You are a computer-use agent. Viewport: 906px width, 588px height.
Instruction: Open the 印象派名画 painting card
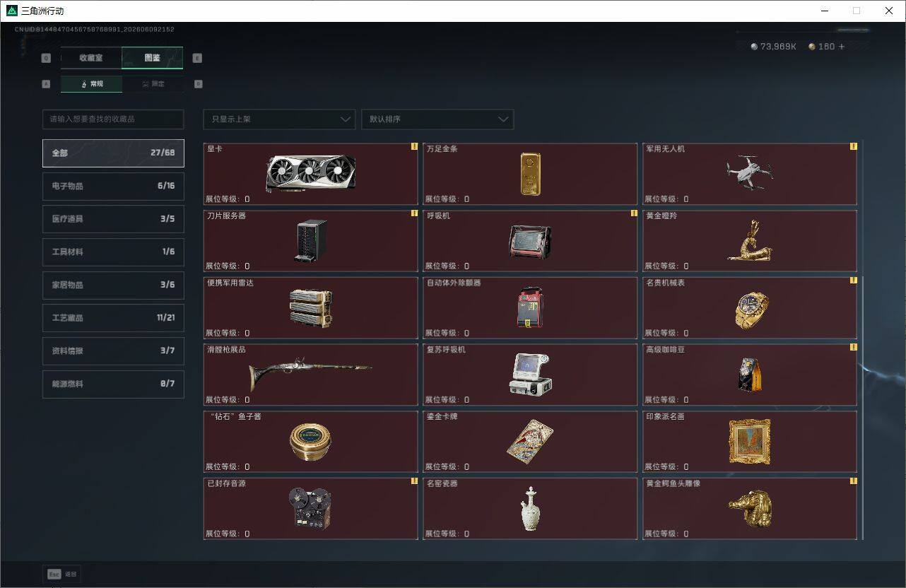[750, 442]
